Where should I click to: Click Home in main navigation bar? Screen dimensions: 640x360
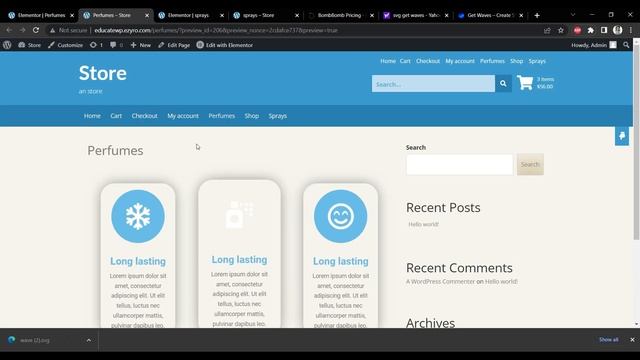[92, 116]
